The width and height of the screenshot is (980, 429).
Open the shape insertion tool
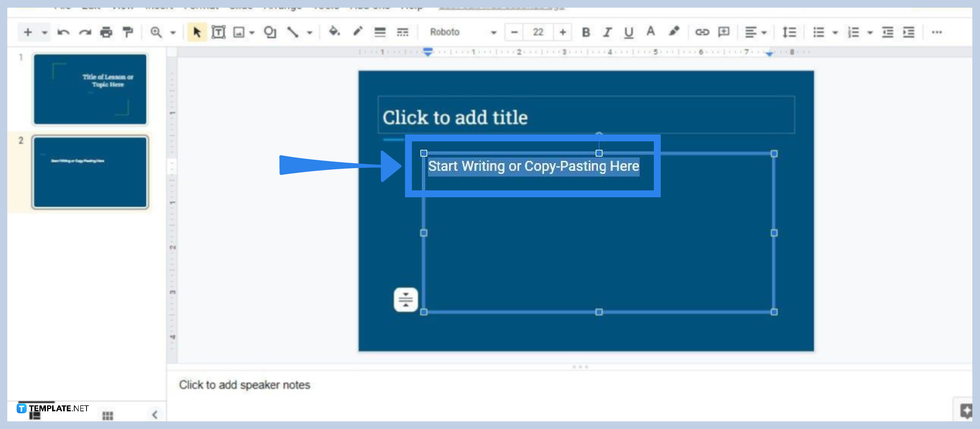(270, 32)
